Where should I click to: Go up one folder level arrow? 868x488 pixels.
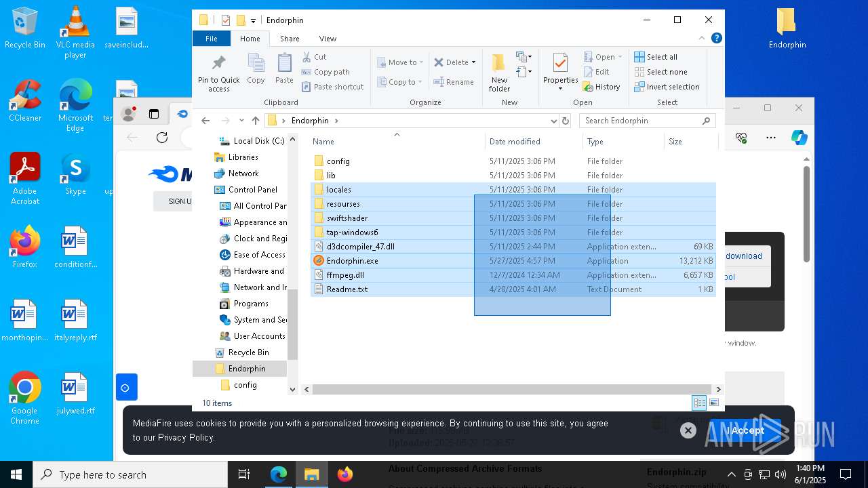(x=255, y=121)
